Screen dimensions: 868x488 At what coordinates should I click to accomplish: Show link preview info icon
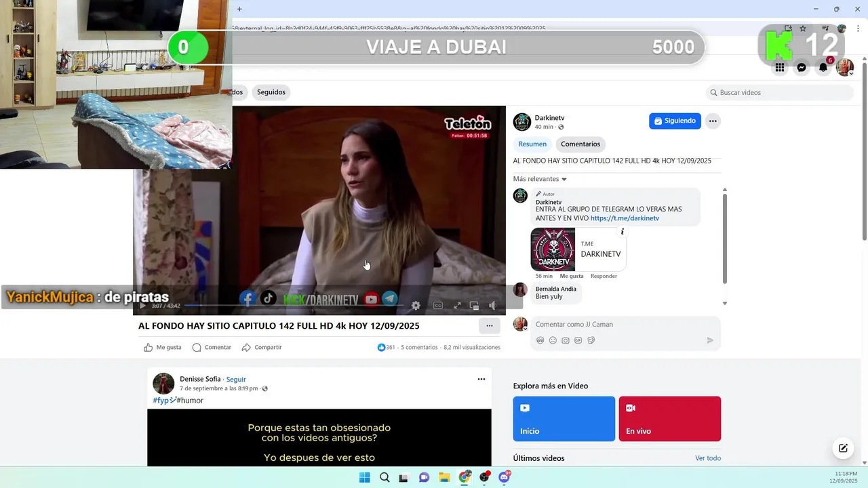pyautogui.click(x=622, y=232)
